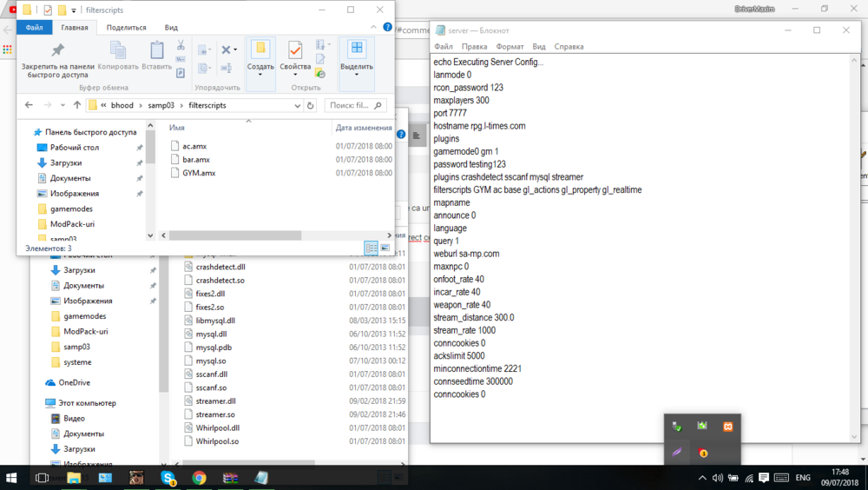Image resolution: width=868 pixels, height=490 pixels.
Task: Click the XAMPP orange tray icon
Action: [728, 427]
